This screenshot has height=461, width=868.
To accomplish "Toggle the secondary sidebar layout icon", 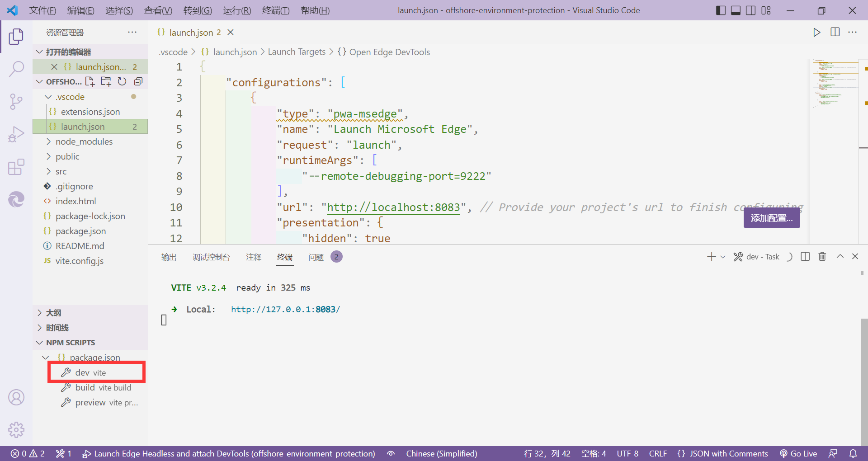I will click(x=751, y=10).
